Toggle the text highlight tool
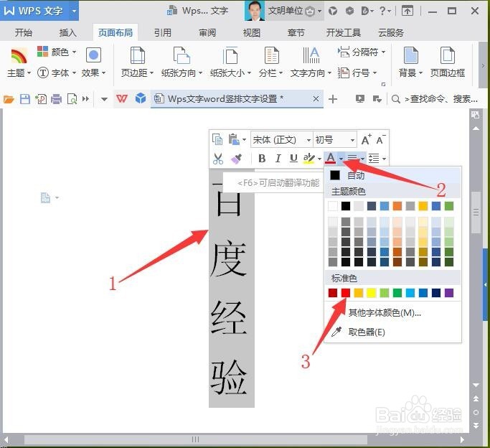The width and height of the screenshot is (490, 448). [x=309, y=159]
